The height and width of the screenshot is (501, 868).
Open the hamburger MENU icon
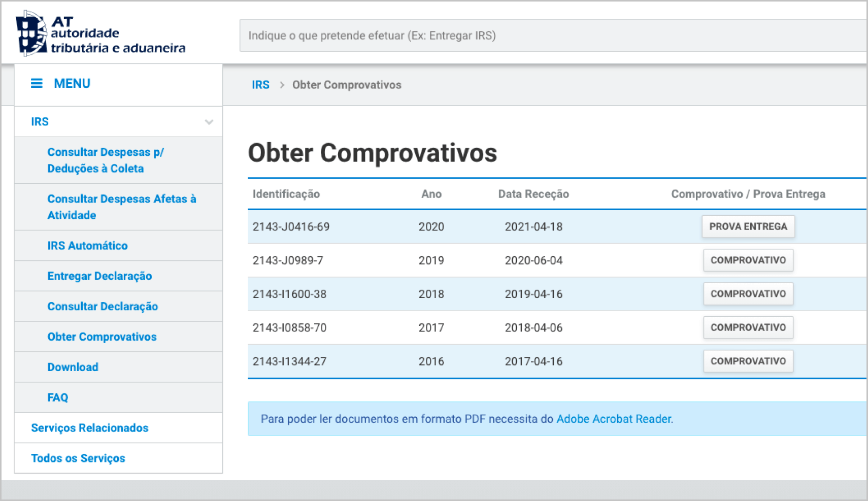point(37,83)
